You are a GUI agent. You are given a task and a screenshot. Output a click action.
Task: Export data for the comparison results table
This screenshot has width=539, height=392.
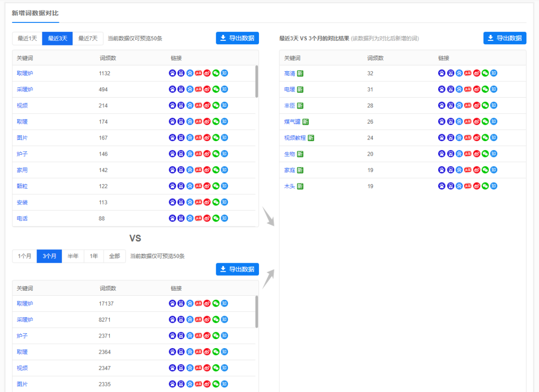[x=505, y=38]
